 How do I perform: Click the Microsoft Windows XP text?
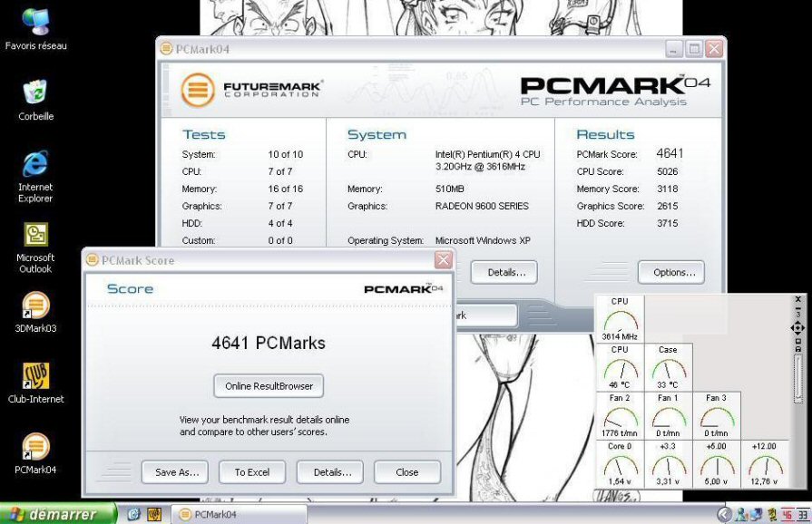click(484, 240)
